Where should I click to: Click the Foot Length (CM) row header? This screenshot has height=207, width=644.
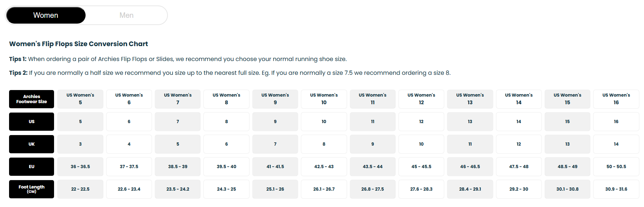click(32, 189)
